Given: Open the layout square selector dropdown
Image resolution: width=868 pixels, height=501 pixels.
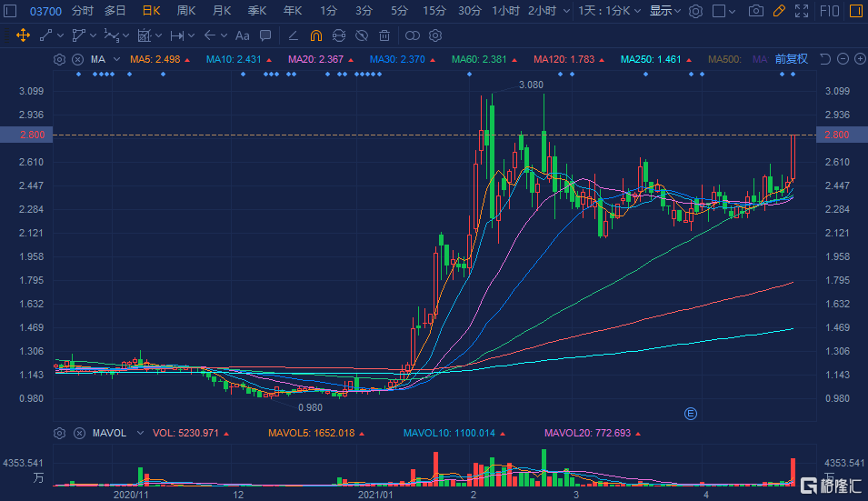Looking at the screenshot, I should click(x=723, y=11).
